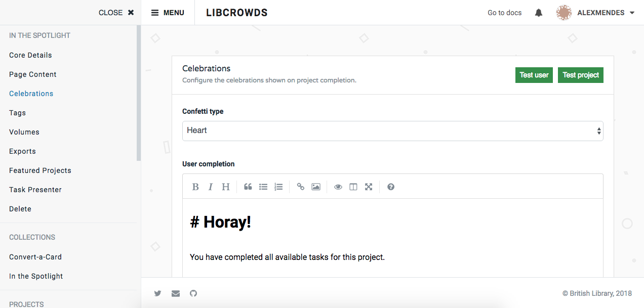Toggle bold formatting in the editor
The width and height of the screenshot is (644, 308).
pyautogui.click(x=195, y=187)
